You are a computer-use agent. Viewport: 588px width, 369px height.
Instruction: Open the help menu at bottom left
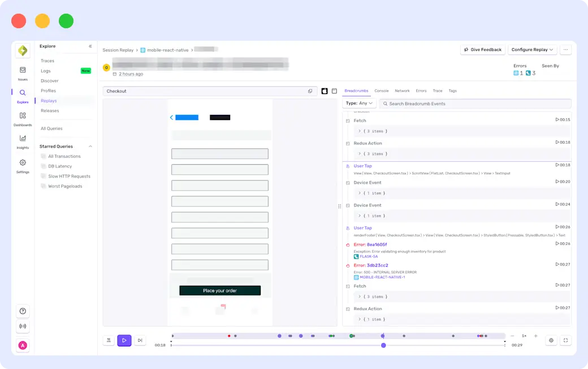tap(23, 311)
